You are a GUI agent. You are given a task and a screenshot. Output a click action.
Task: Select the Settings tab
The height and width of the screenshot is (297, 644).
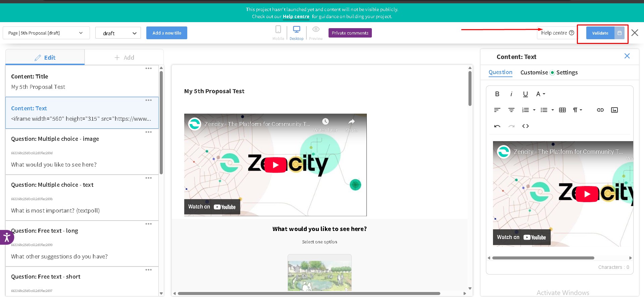pos(567,72)
